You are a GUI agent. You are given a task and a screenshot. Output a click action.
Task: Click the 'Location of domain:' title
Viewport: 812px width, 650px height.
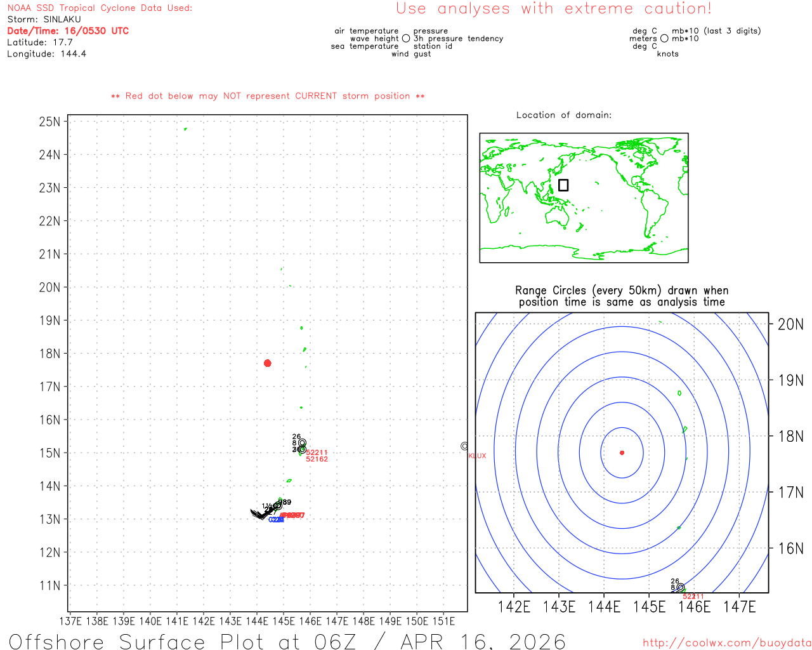(x=564, y=115)
